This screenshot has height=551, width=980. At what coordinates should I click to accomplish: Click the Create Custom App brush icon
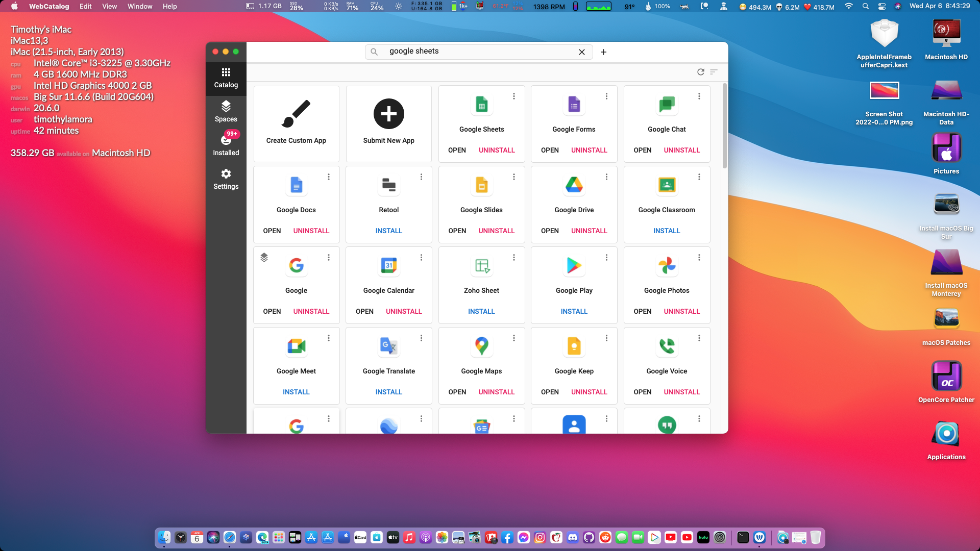[296, 114]
